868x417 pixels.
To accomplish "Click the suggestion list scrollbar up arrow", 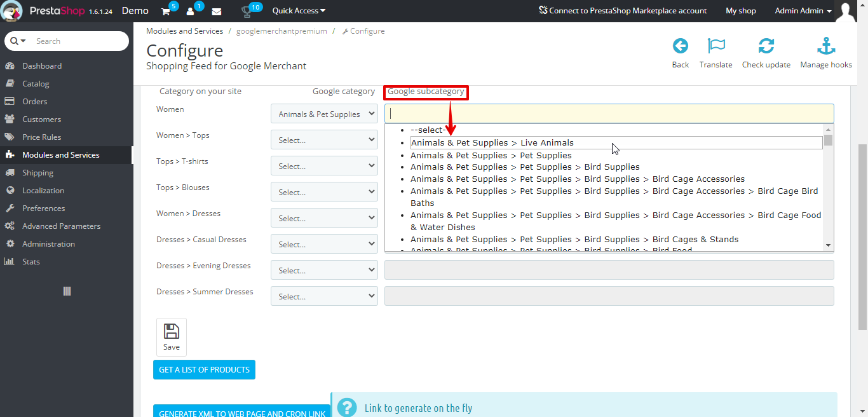I will (828, 129).
